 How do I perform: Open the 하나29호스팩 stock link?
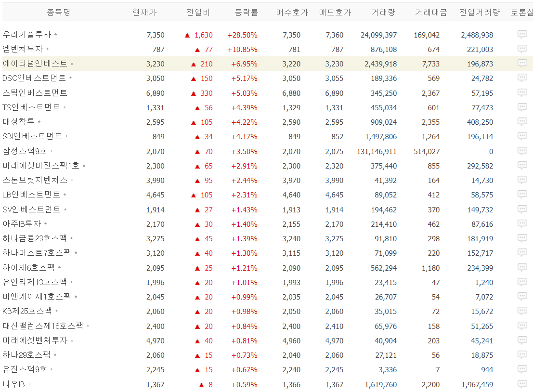coord(26,355)
